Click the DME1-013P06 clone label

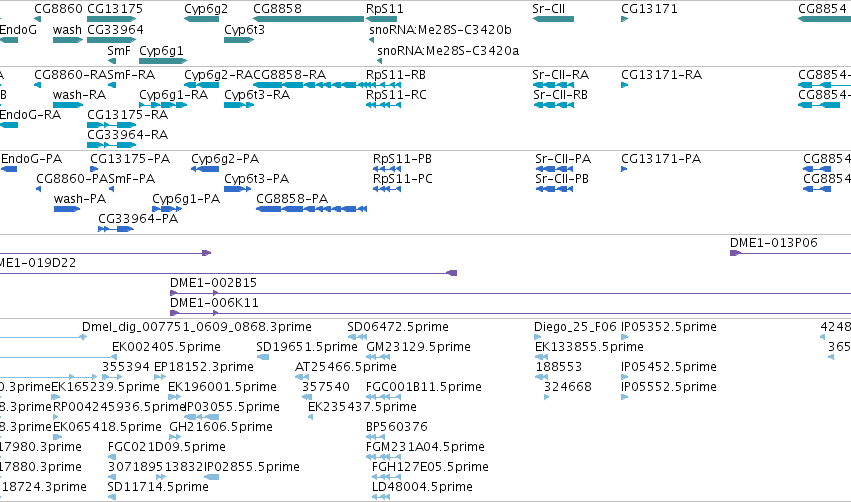pyautogui.click(x=773, y=243)
